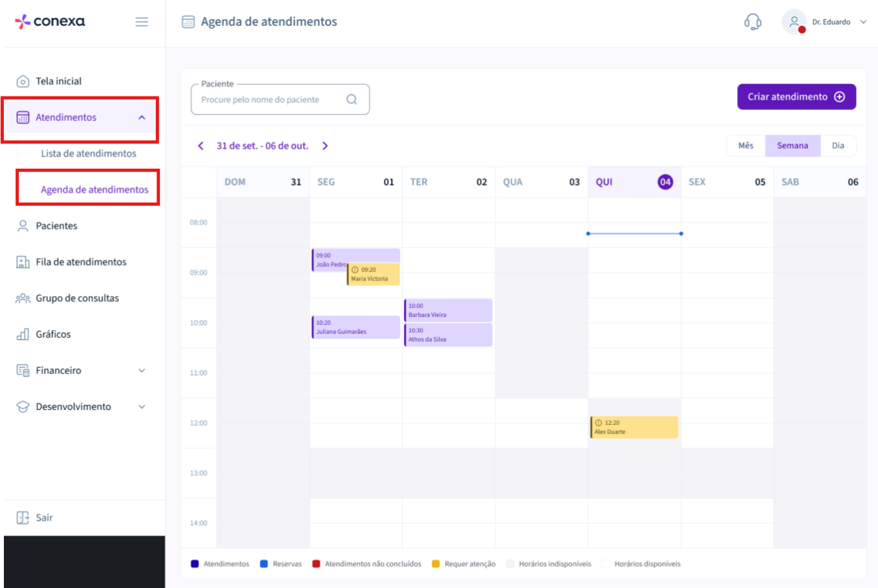Screen dimensions: 878x588
Task: Open the 12:20 Alex Duarte appointment
Action: (x=634, y=428)
